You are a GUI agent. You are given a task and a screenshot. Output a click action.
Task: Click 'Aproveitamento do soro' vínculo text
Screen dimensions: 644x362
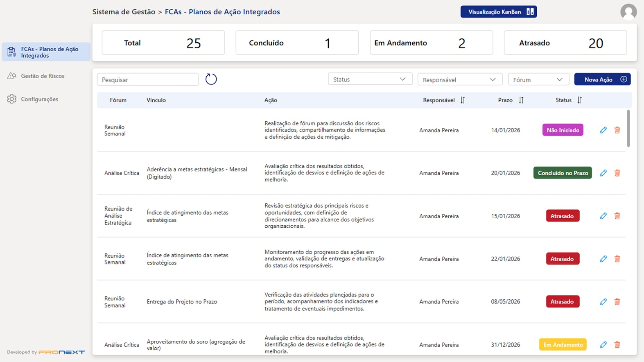pyautogui.click(x=196, y=345)
